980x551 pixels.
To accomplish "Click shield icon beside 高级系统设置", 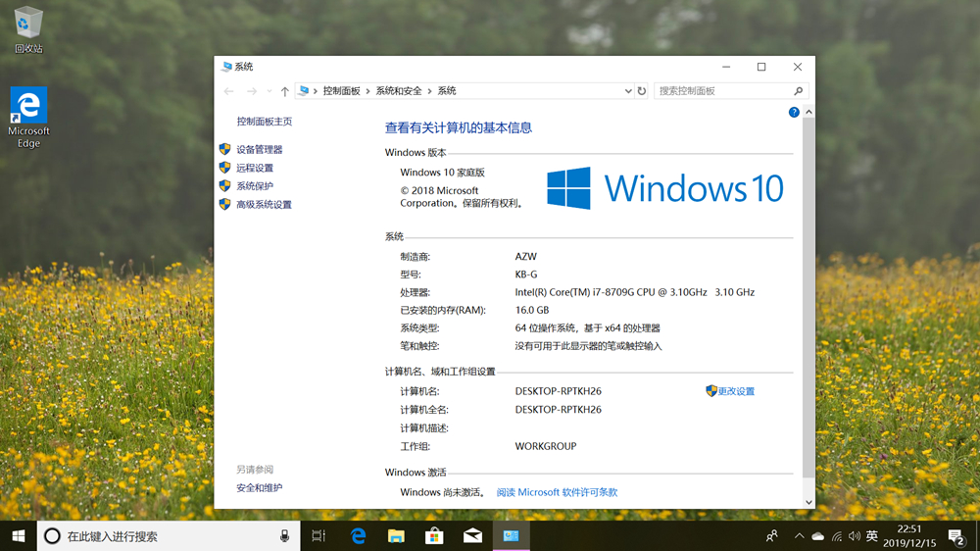I will 225,204.
